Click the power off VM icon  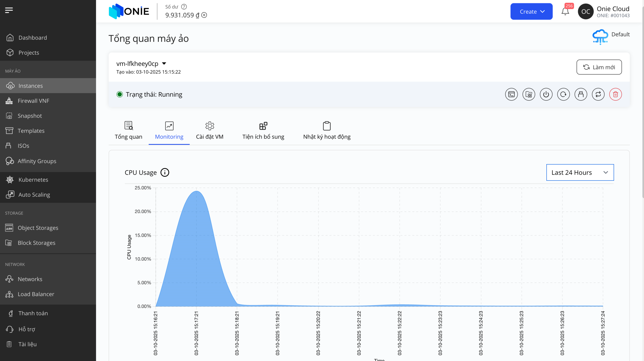(546, 94)
